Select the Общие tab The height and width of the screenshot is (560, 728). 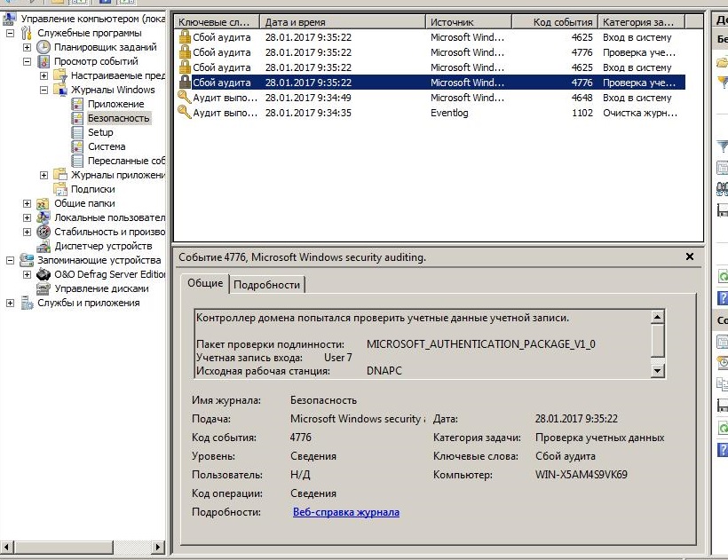205,284
